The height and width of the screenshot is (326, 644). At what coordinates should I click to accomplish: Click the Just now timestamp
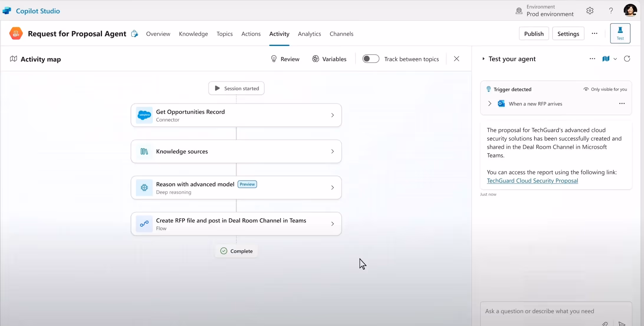488,194
